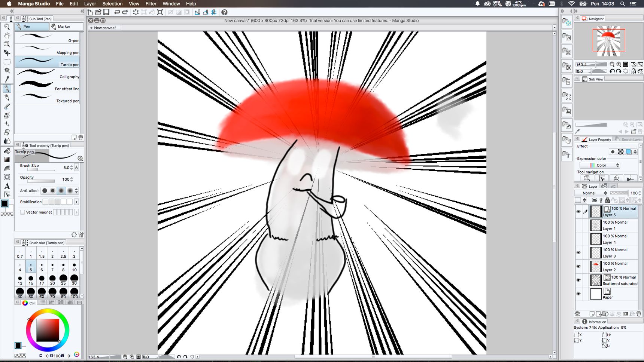Show hidden Layer 1 via eye column
The height and width of the screenshot is (362, 644).
578,225
